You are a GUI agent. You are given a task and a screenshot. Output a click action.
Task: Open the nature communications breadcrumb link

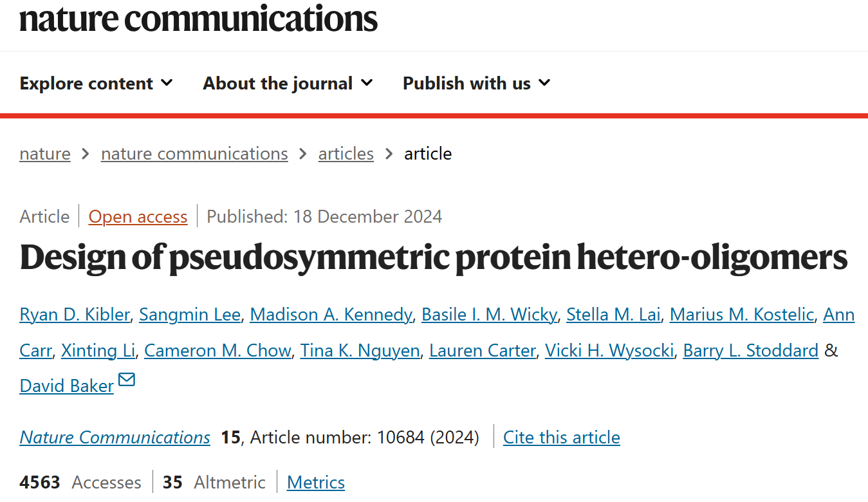[194, 154]
